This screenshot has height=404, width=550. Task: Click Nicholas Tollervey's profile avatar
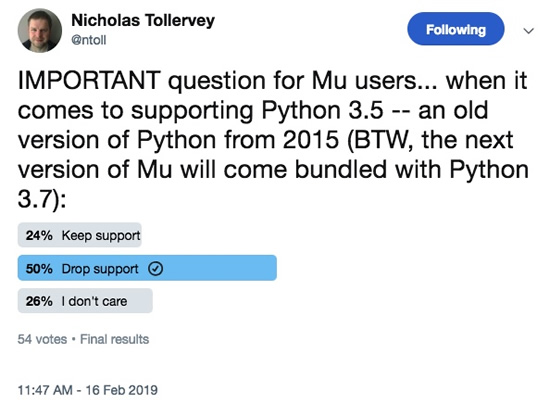click(x=40, y=31)
